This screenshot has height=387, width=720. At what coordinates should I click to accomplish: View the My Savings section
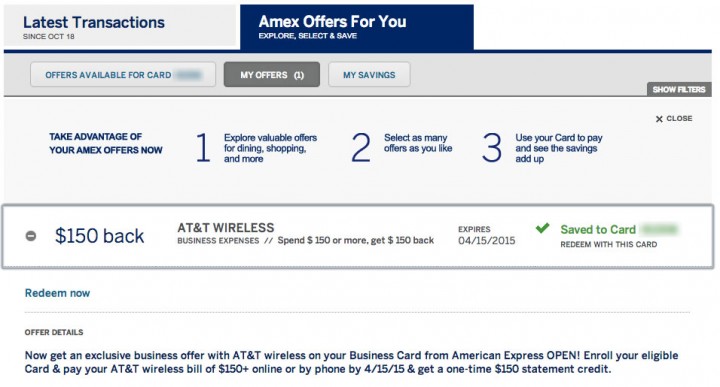pos(369,75)
